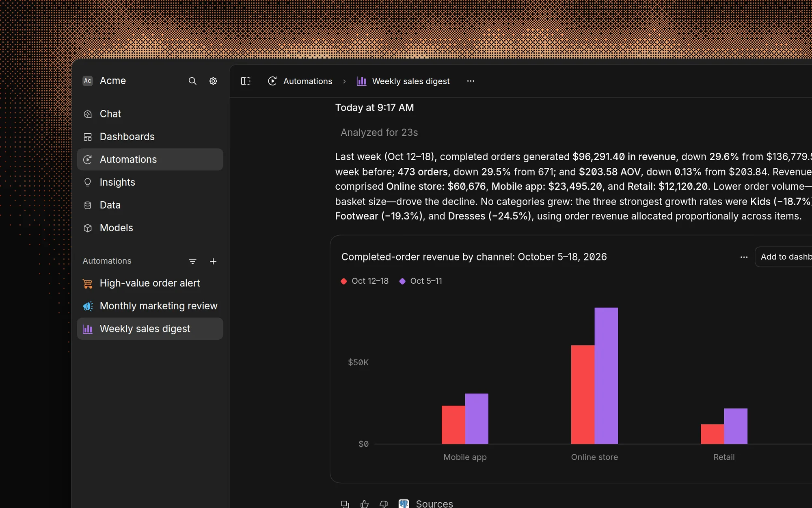
Task: Navigate to Models
Action: [x=150, y=228]
